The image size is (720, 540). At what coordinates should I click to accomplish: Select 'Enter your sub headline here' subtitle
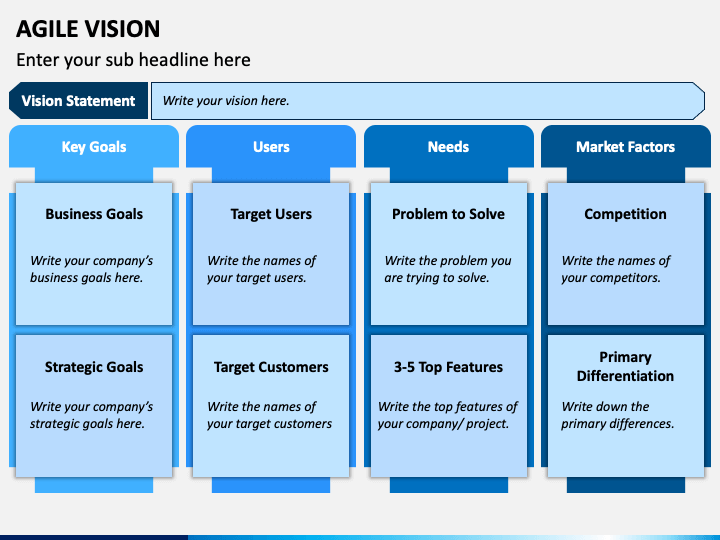(x=133, y=60)
